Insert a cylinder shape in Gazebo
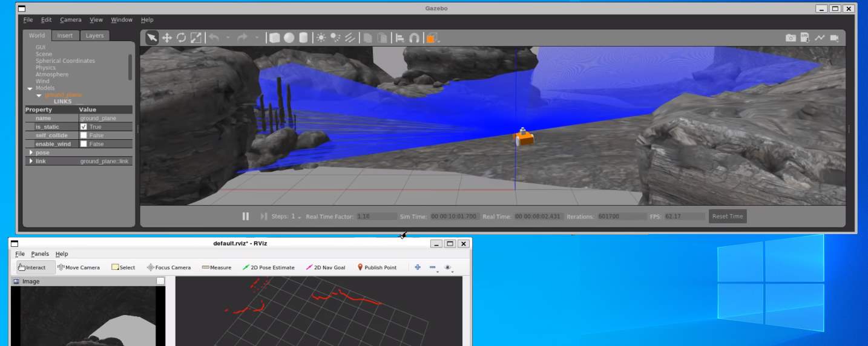This screenshot has height=346, width=868. (303, 38)
